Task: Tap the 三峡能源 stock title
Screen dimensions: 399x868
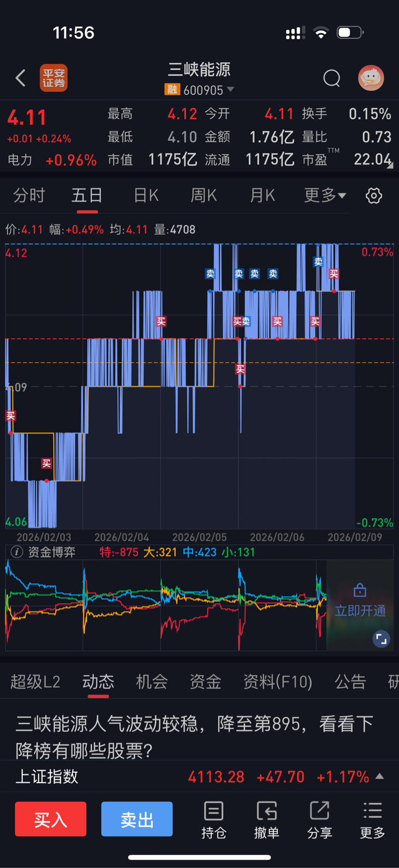Action: tap(199, 69)
